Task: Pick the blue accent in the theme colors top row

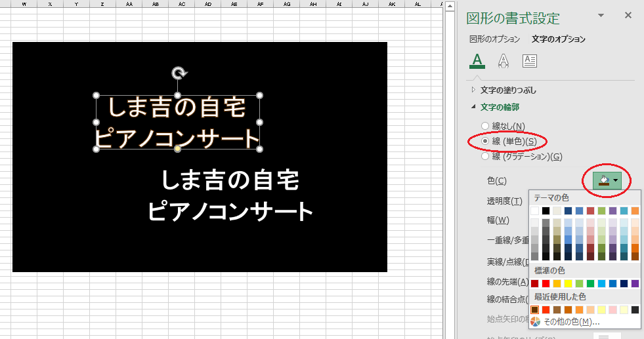Action: click(579, 210)
